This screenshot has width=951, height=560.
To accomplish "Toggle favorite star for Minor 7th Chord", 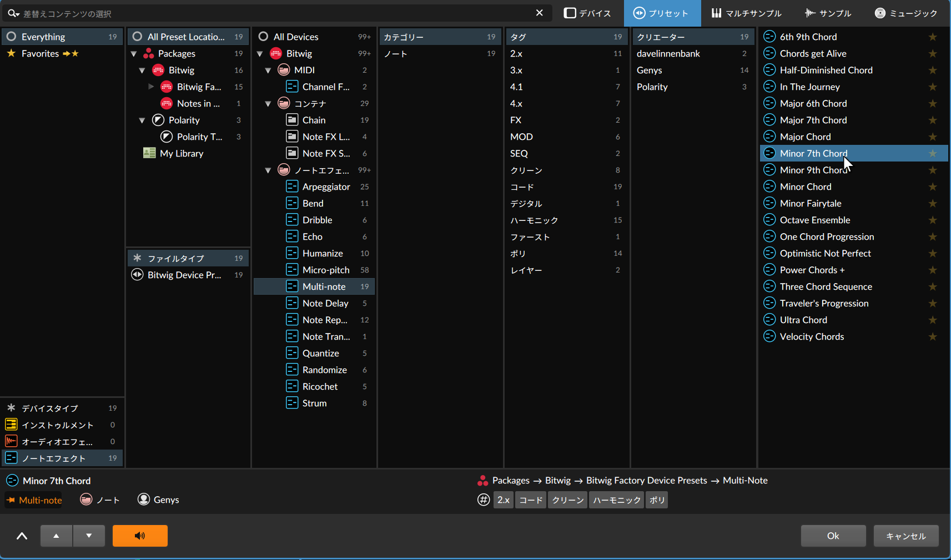I will pyautogui.click(x=933, y=153).
